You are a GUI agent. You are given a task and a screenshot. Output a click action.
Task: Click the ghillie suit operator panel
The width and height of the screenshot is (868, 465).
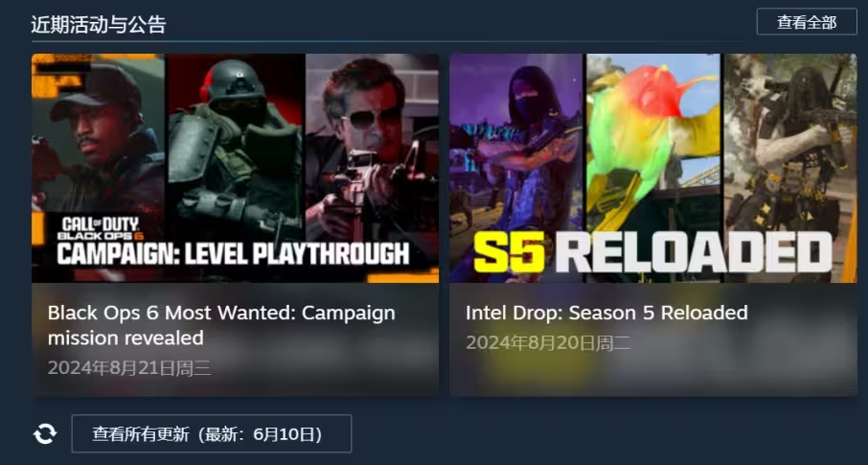pos(790,141)
